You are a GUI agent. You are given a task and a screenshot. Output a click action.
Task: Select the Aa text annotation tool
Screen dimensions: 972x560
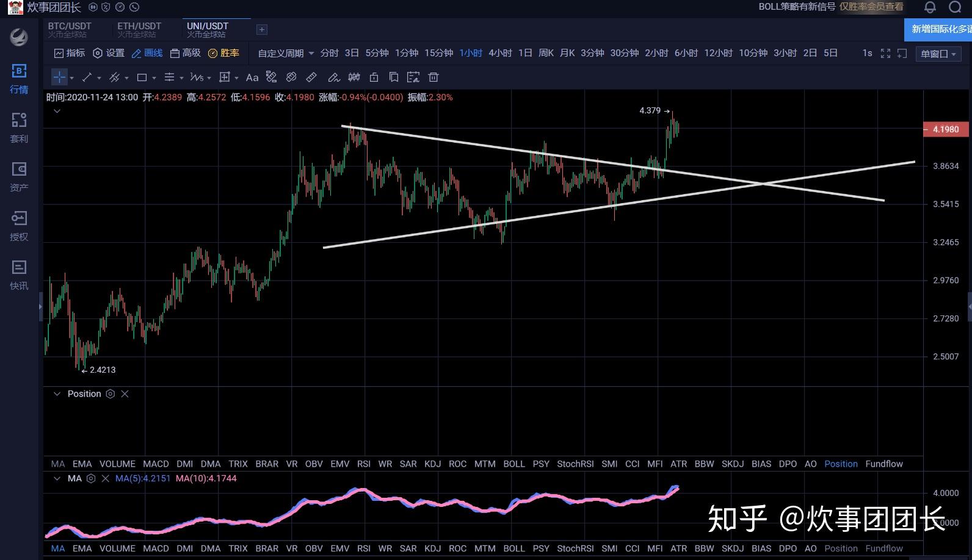252,77
